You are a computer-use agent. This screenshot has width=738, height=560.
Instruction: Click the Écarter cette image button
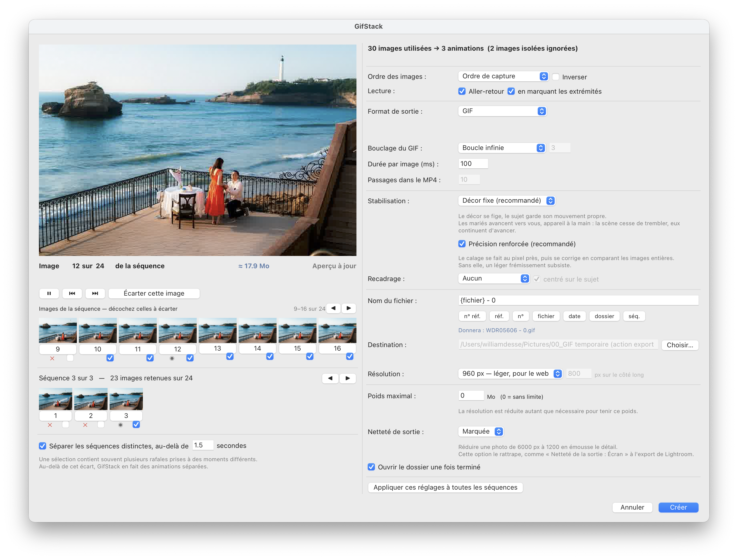click(x=154, y=294)
